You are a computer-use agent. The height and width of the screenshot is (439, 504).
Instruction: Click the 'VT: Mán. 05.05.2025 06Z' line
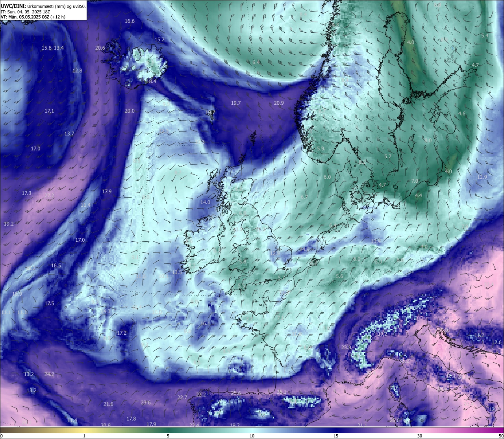click(33, 17)
